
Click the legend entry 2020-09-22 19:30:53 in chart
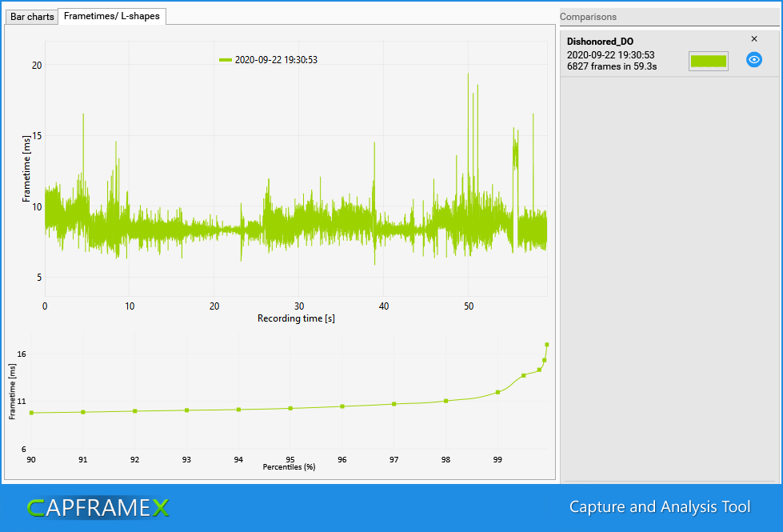(x=269, y=60)
